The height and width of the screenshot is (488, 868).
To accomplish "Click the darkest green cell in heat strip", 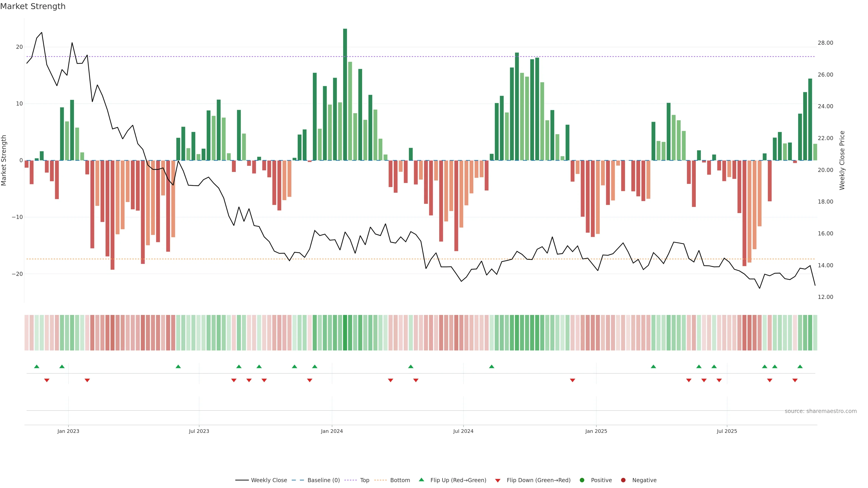I will coord(345,333).
